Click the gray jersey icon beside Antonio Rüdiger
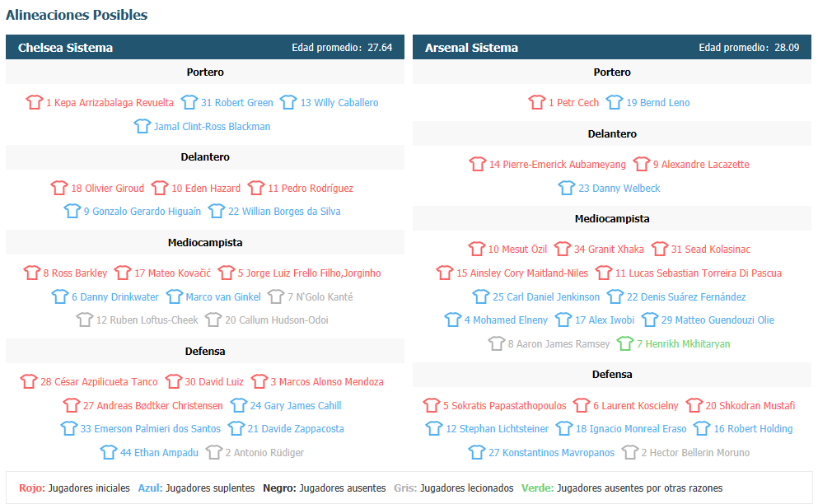This screenshot has width=818, height=504. point(213,453)
